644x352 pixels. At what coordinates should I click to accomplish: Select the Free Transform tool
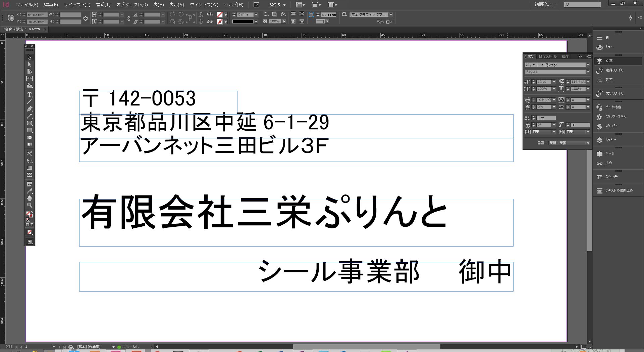[30, 161]
